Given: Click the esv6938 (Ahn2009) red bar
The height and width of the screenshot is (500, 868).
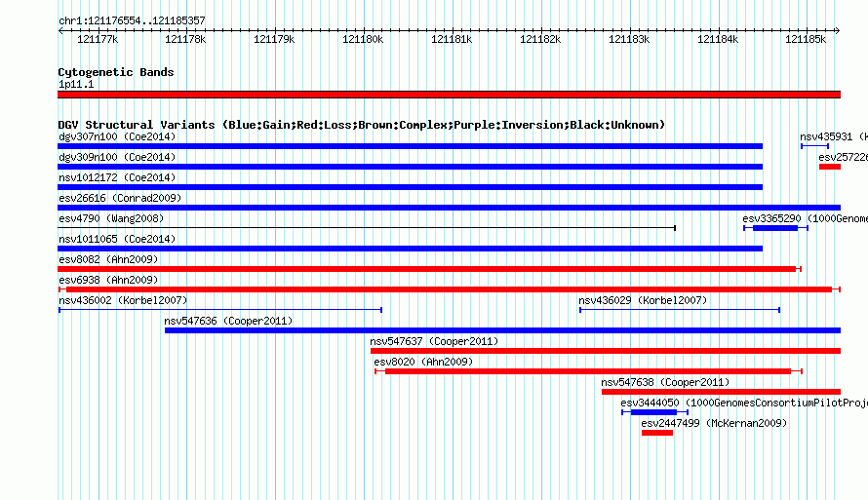Looking at the screenshot, I should (450, 289).
